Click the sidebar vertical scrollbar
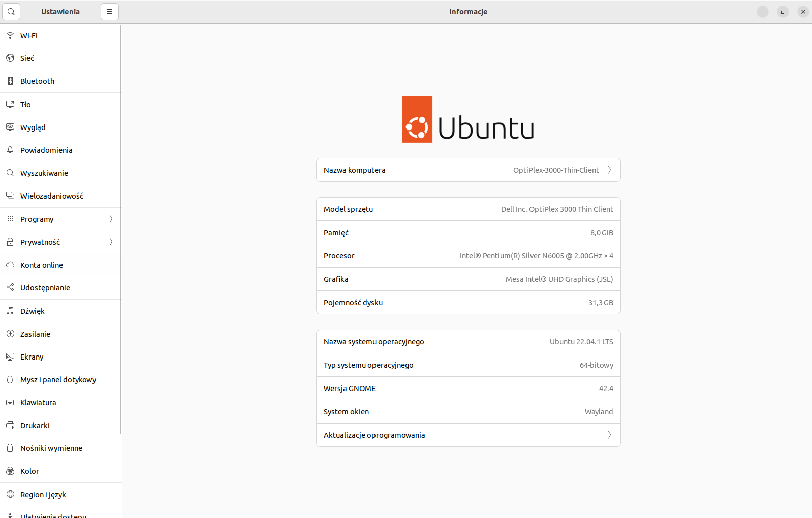This screenshot has height=518, width=812. [120, 229]
